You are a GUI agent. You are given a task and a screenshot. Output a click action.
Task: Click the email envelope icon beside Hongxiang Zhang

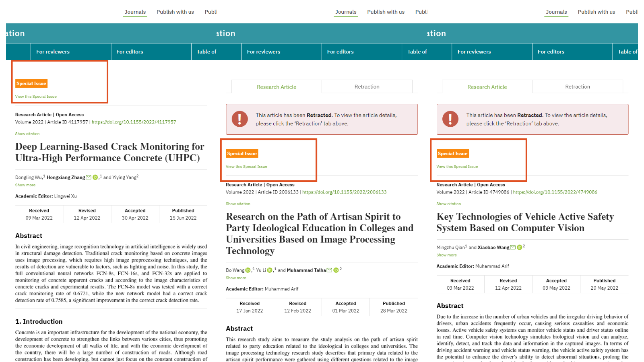tap(89, 177)
